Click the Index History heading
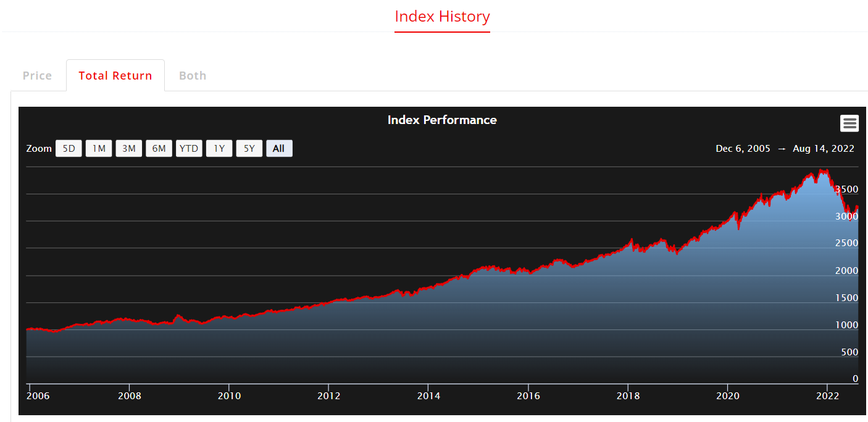This screenshot has height=422, width=868. point(442,17)
